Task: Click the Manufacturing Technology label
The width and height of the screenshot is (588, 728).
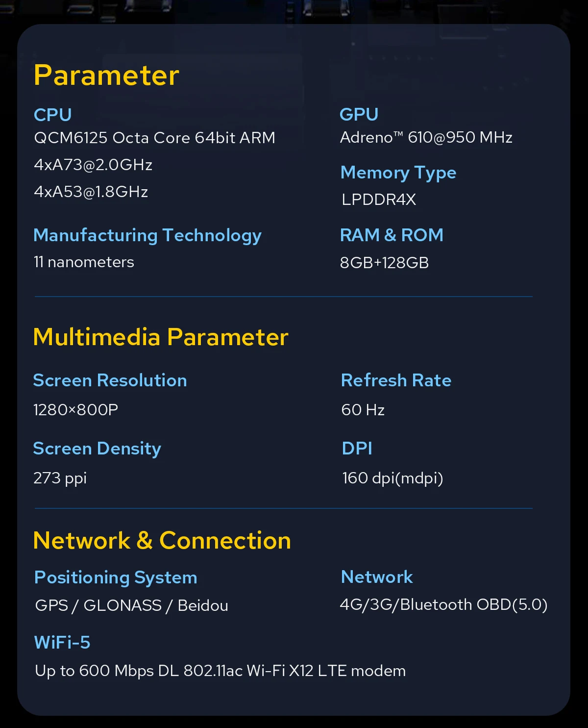Action: (x=147, y=235)
